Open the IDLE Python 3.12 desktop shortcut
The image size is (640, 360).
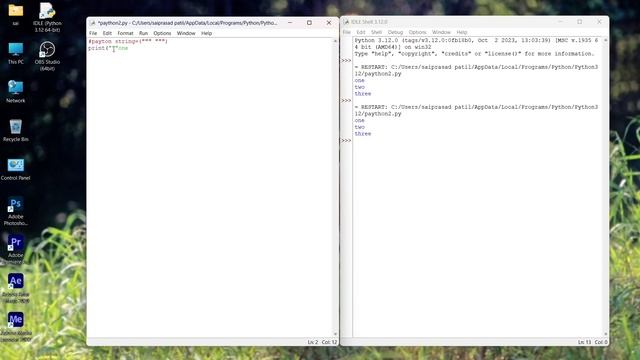coord(47,16)
